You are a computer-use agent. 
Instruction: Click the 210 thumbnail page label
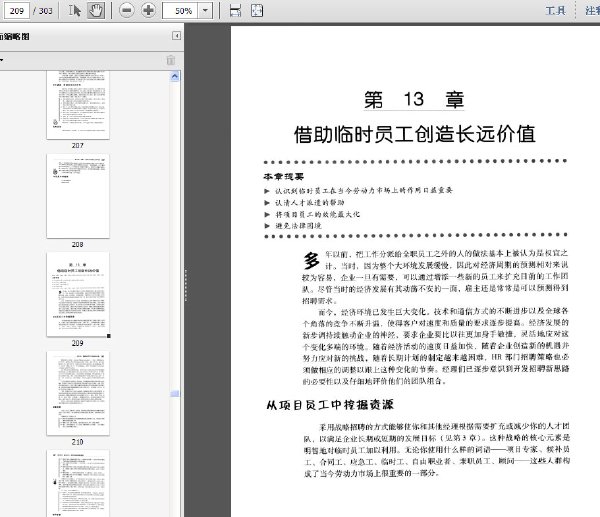click(78, 442)
